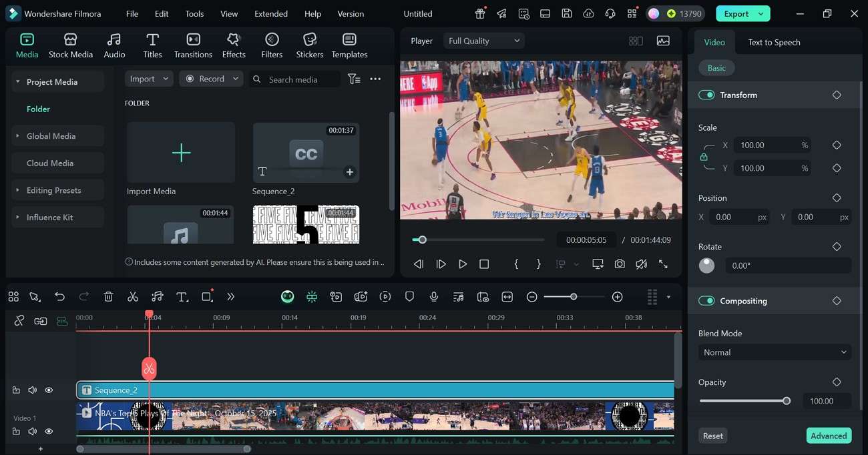868x455 pixels.
Task: Add keyframe for Opacity
Action: pos(837,382)
